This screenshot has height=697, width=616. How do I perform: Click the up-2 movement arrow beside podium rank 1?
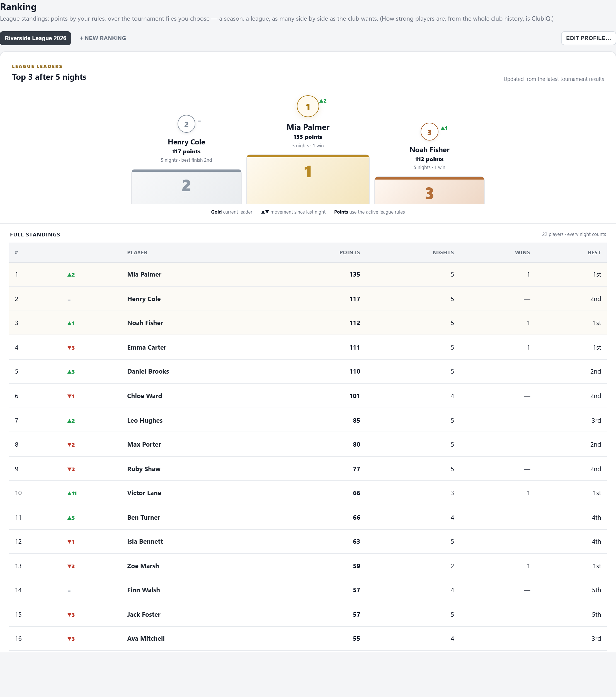323,101
